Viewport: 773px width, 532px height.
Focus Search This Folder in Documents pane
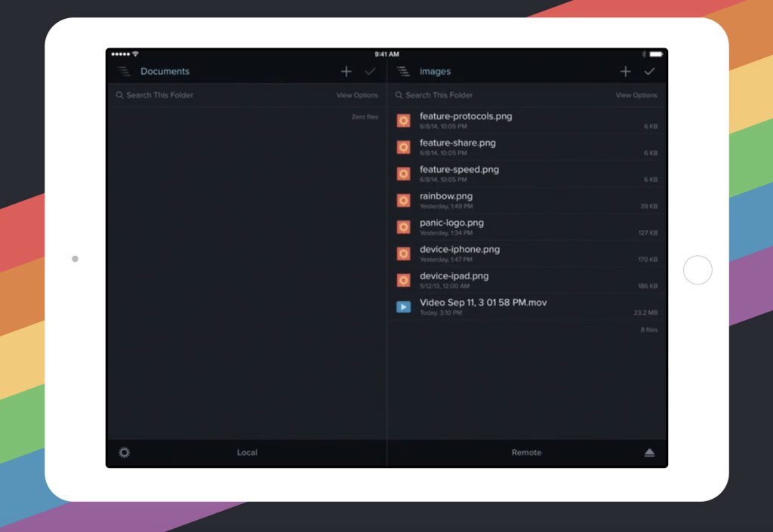point(160,95)
